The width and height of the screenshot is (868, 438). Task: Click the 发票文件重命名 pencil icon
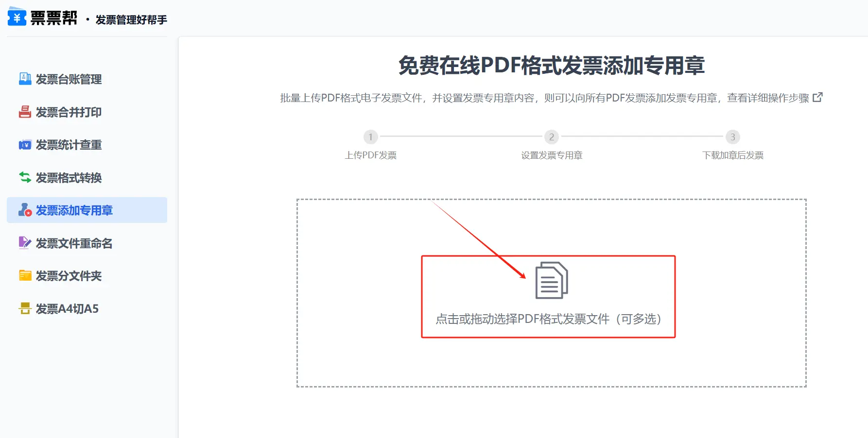[x=25, y=243]
